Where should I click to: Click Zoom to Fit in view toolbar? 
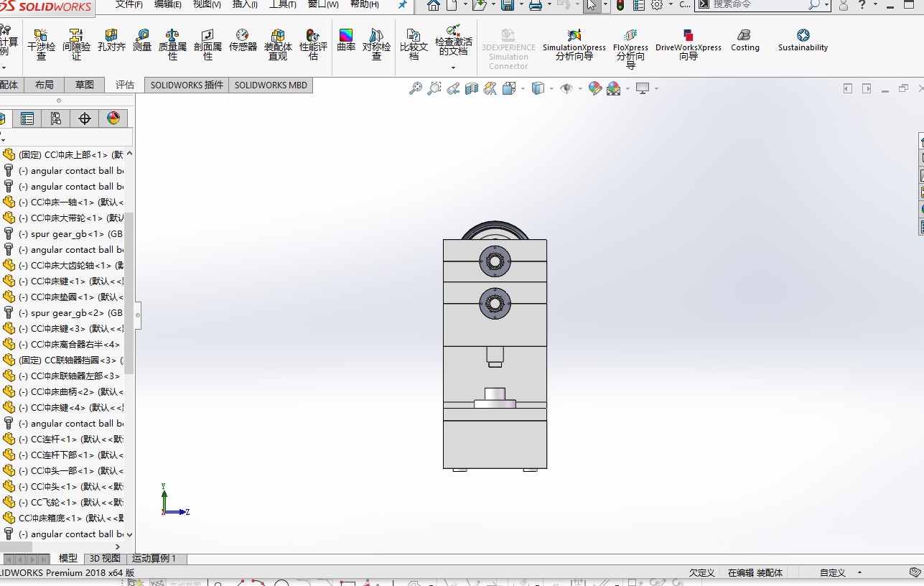[415, 88]
